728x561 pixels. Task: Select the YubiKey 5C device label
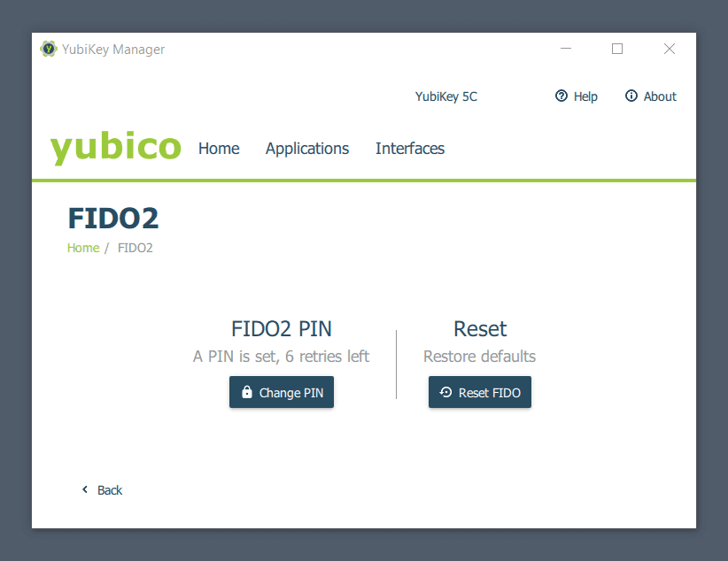click(445, 96)
